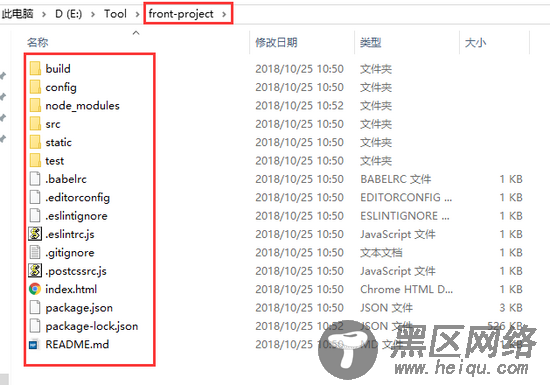The height and width of the screenshot is (385, 550).
Task: Select the .editorconfig file name
Action: 78,198
